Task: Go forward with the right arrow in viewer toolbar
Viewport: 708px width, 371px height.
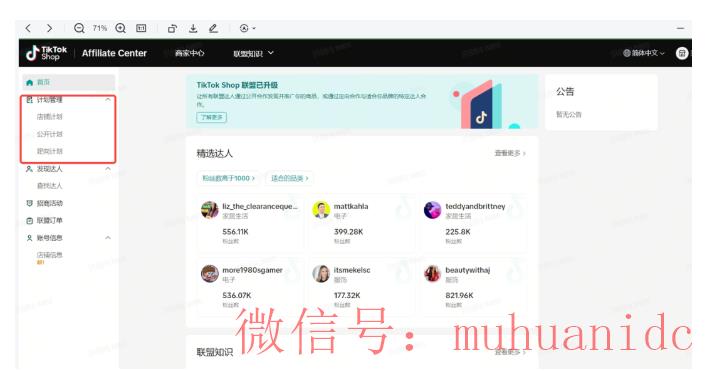Action: (x=49, y=28)
